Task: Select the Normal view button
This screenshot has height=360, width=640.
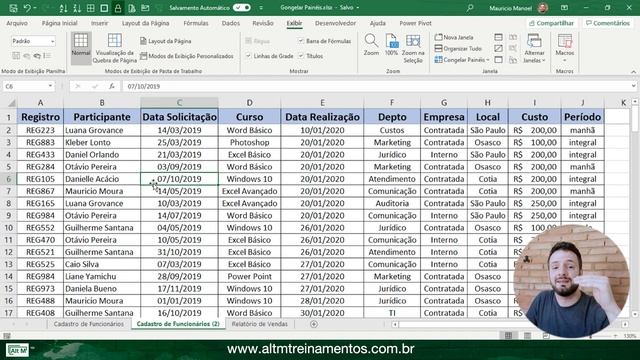Action: point(81,48)
